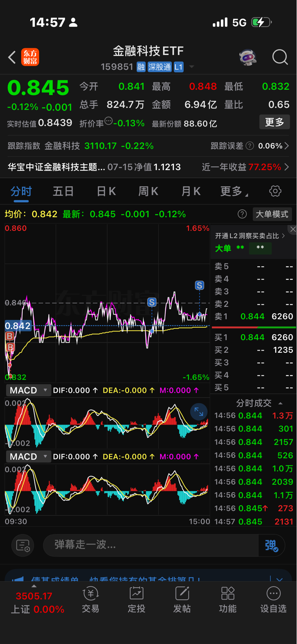The height and width of the screenshot is (644, 297).
Task: Open the robot assistant avatar
Action: (x=248, y=58)
